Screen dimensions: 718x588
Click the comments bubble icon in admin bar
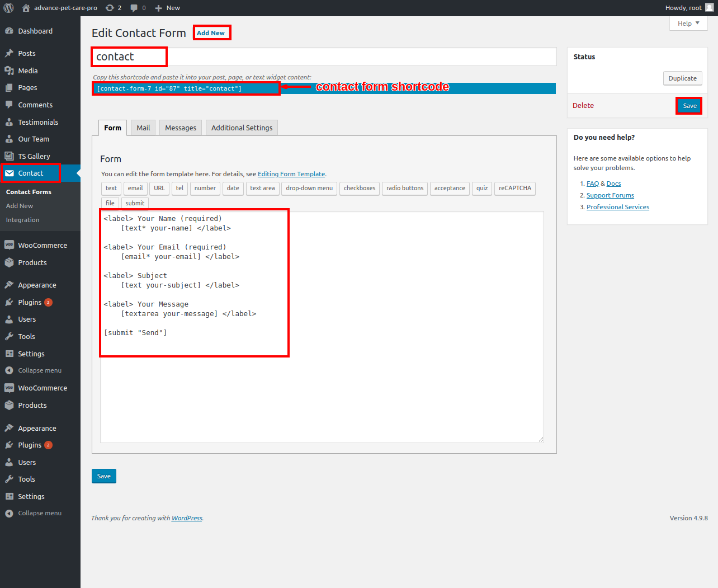coord(134,8)
